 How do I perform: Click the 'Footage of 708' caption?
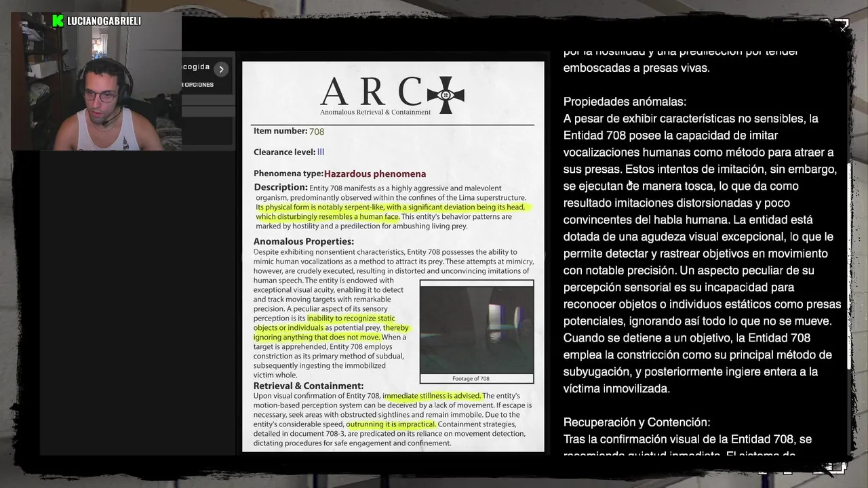pos(471,379)
